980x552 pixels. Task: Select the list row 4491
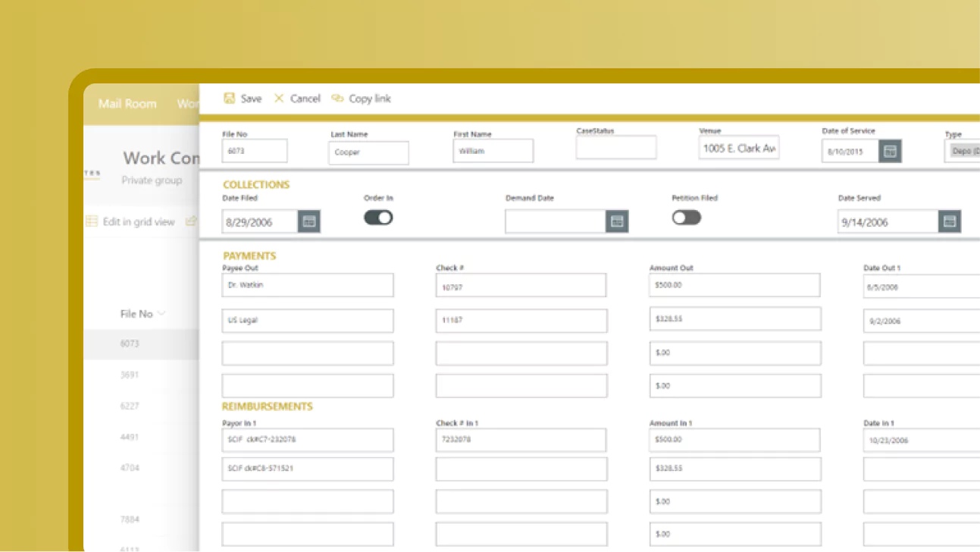click(141, 437)
